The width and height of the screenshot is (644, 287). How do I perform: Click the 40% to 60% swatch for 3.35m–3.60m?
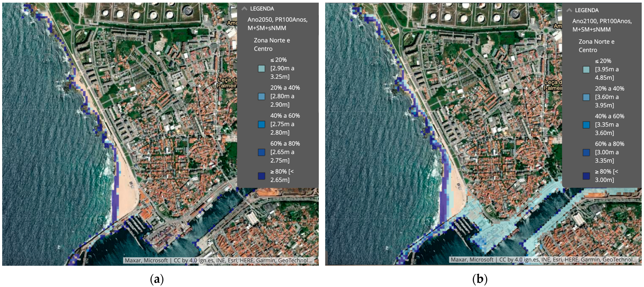[586, 125]
